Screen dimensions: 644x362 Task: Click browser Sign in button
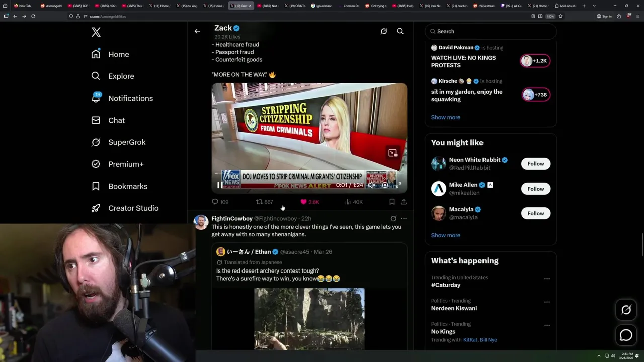[604, 16]
